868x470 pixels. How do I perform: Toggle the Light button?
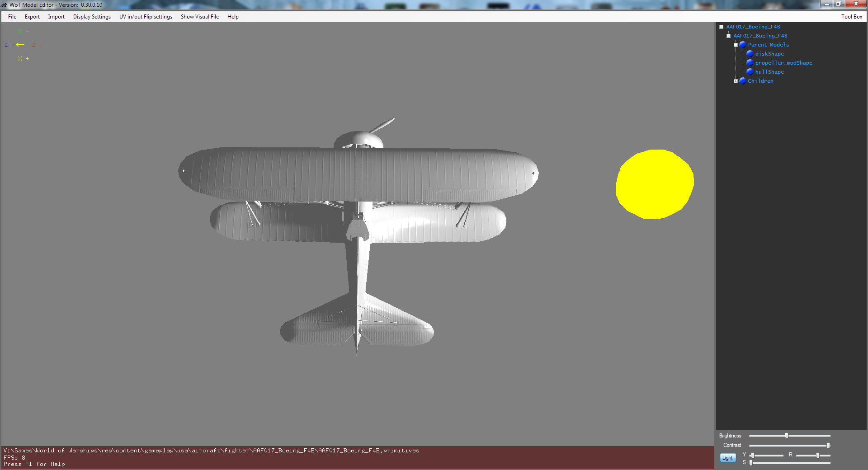727,458
